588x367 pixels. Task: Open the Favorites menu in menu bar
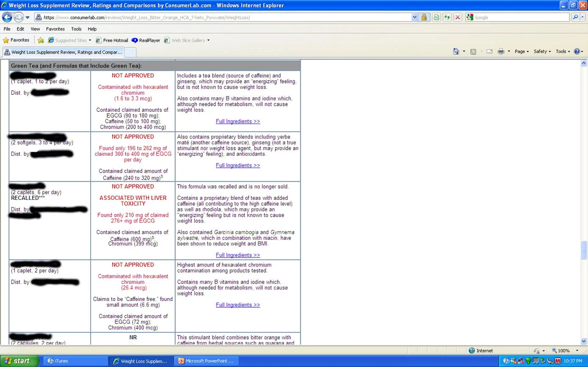coord(55,29)
